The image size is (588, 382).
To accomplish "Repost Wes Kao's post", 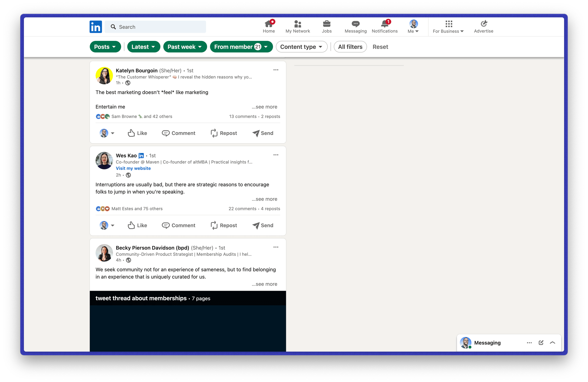I will pyautogui.click(x=224, y=225).
